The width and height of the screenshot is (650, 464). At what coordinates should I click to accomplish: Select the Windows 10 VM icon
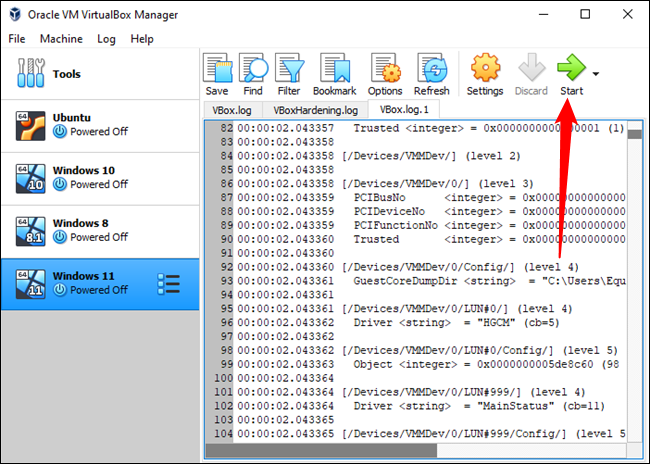(30, 178)
